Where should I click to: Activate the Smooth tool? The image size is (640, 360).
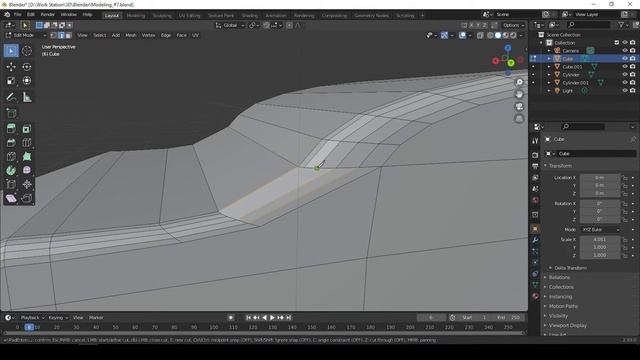27,170
